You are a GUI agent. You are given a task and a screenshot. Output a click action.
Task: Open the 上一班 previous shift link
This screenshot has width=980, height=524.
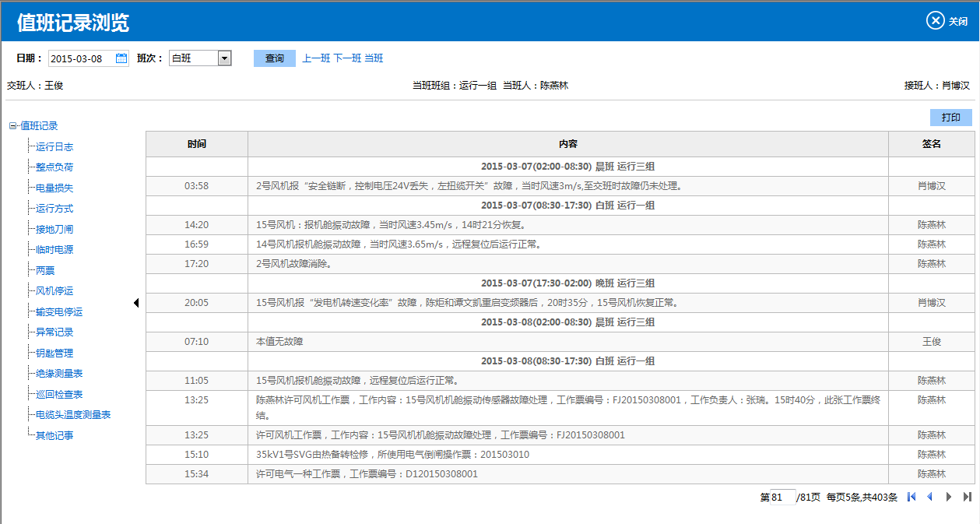pyautogui.click(x=316, y=58)
